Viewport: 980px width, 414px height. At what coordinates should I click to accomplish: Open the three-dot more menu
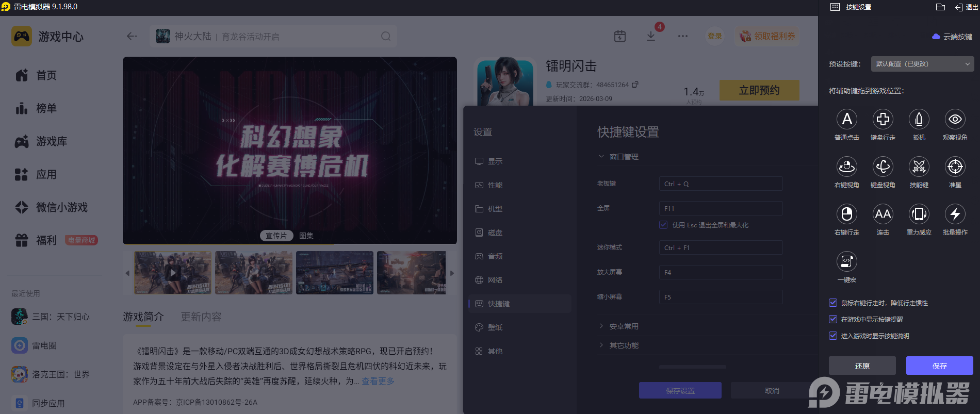tap(682, 36)
